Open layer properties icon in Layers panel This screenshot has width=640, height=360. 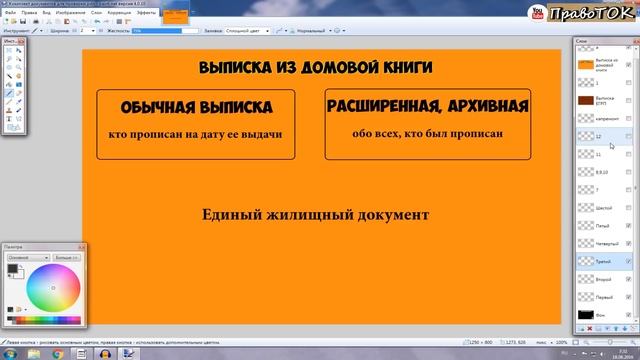633,329
